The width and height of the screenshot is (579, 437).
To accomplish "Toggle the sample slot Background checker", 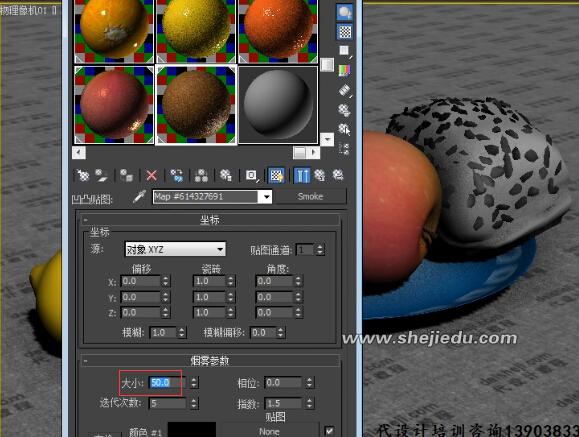I will point(345,32).
